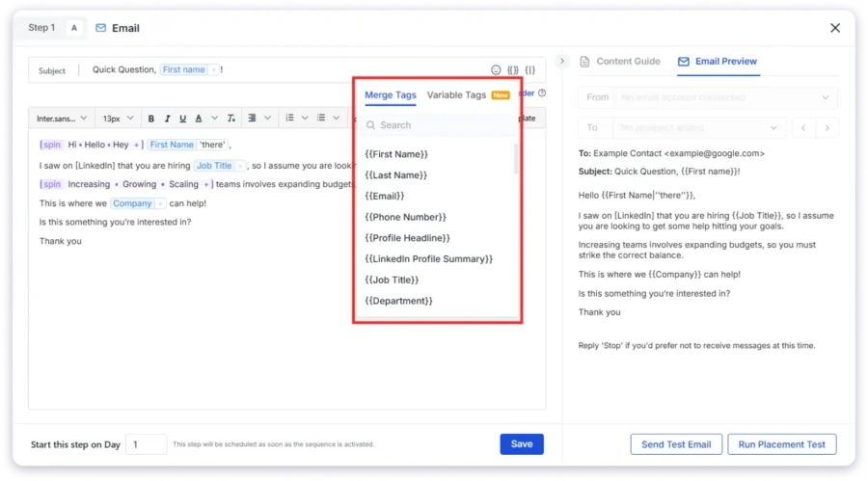The height and width of the screenshot is (481, 868).
Task: Open the From email account dropdown
Action: pyautogui.click(x=725, y=97)
